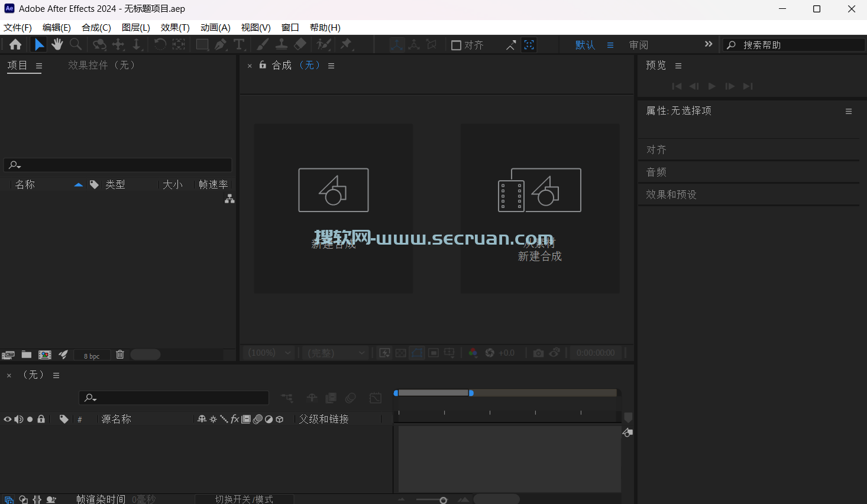The image size is (867, 504).
Task: Enable the 对齐 snapping checkbox
Action: [456, 45]
